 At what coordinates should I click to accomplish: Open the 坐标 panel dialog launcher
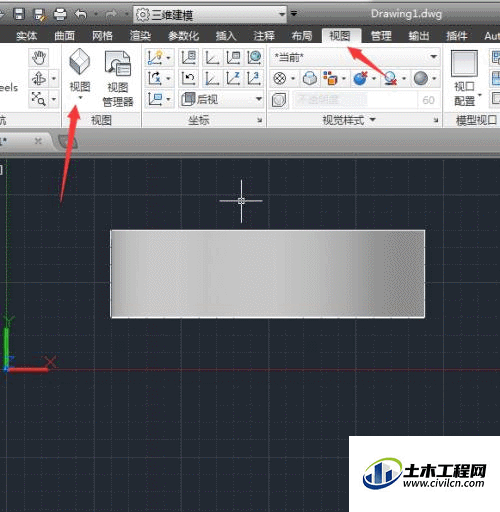pos(259,120)
